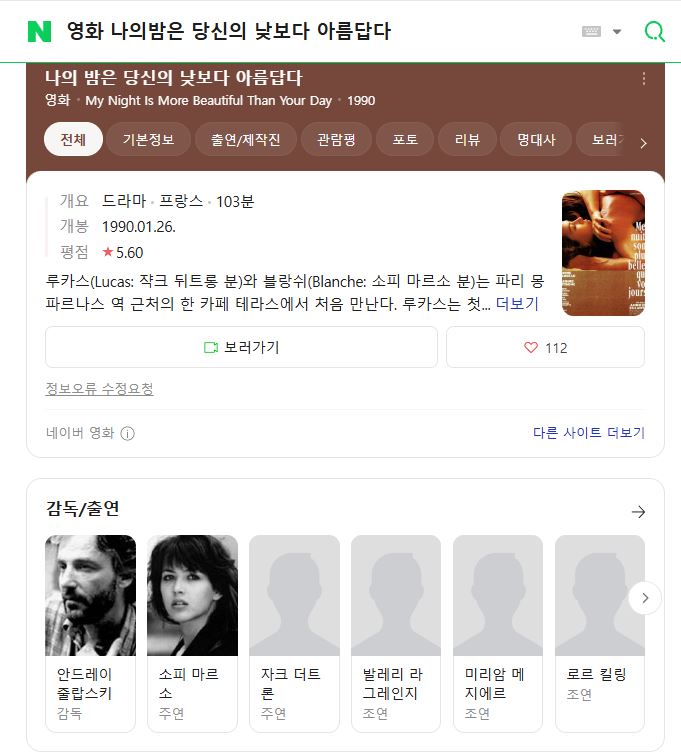The width and height of the screenshot is (681, 754).
Task: Open the 감독/출연 section arrow
Action: tap(638, 512)
